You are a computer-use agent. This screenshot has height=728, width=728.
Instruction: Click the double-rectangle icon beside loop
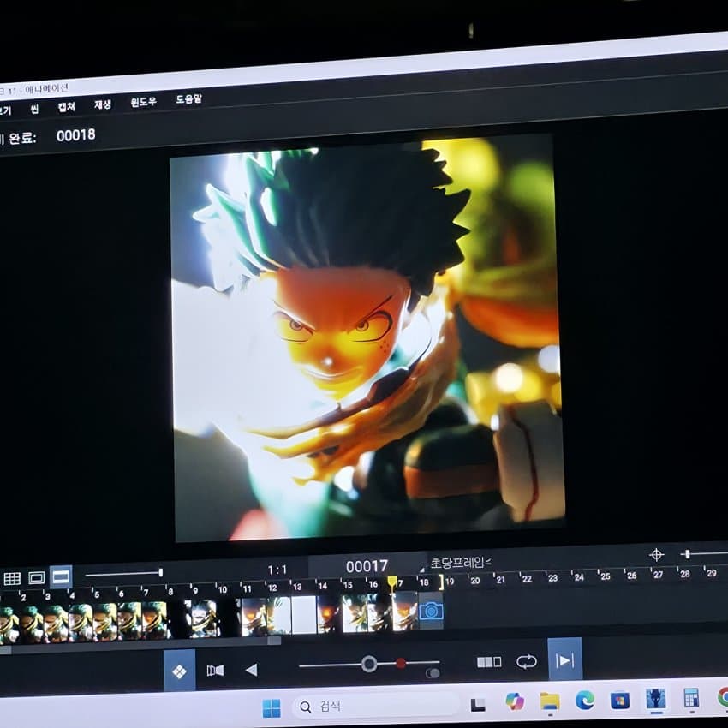488,662
